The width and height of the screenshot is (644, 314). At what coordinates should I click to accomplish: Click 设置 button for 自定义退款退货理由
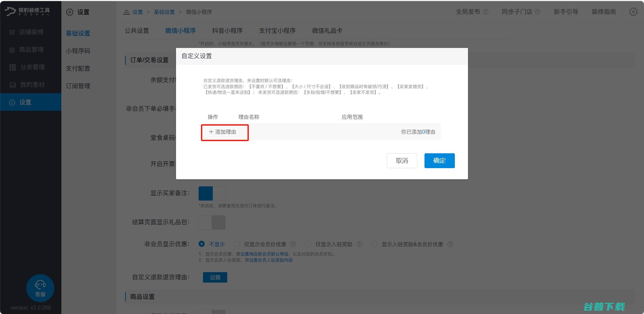tap(215, 278)
